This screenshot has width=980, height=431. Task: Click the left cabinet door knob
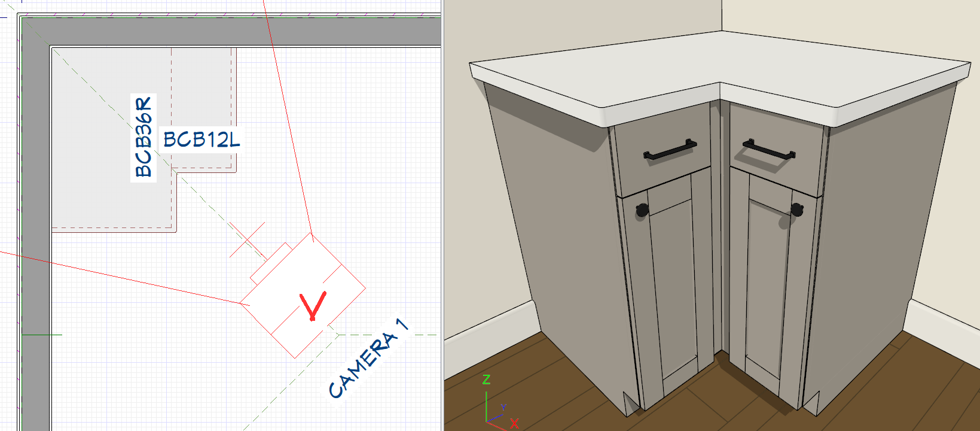point(642,210)
